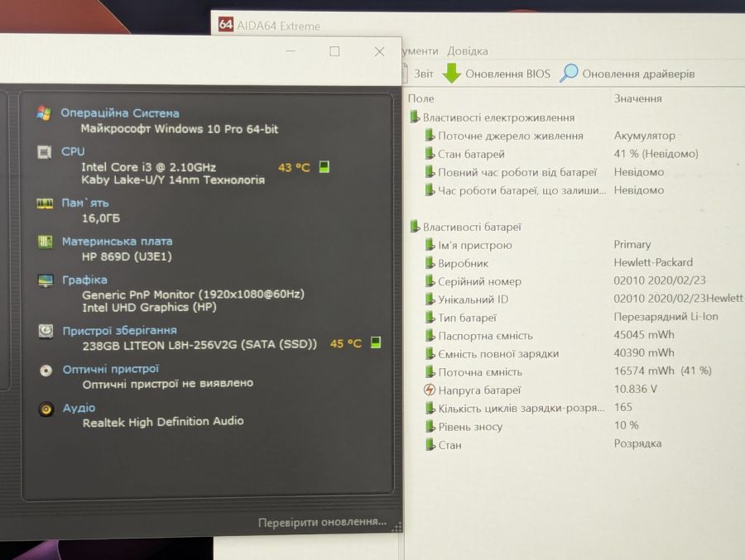Click the Оновлення драйверів label

pyautogui.click(x=638, y=74)
